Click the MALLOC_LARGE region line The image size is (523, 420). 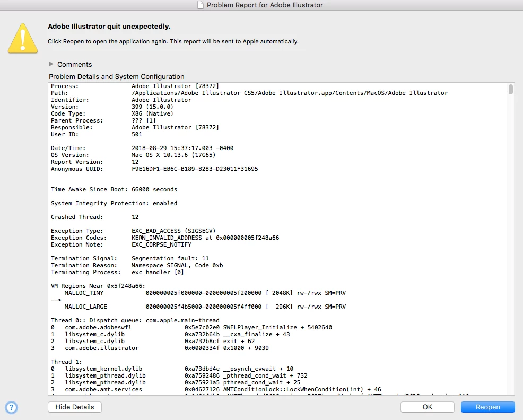205,307
